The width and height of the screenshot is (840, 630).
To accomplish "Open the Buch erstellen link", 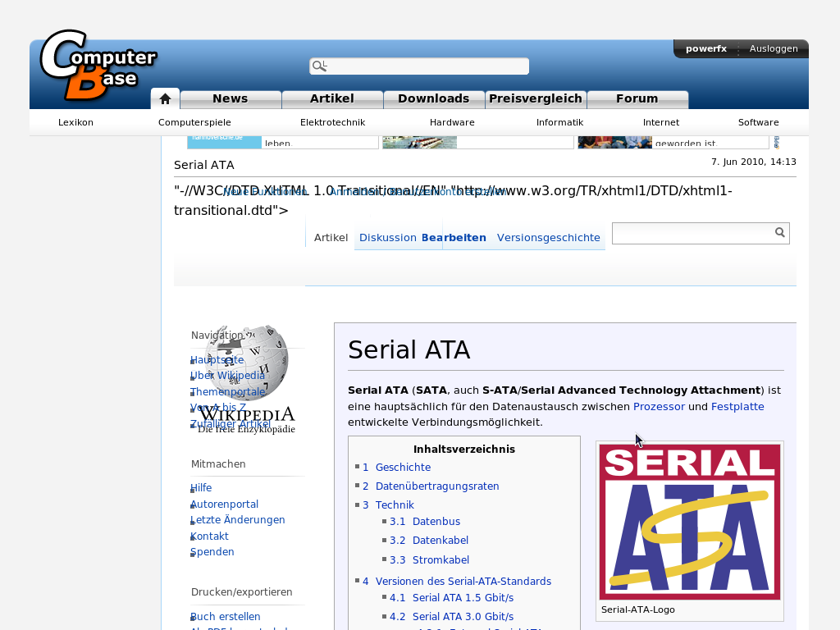I will (226, 617).
